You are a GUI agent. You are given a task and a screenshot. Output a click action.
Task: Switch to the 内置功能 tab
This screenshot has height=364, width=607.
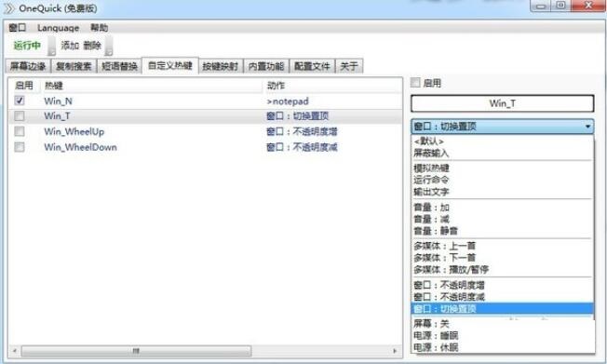pyautogui.click(x=266, y=66)
